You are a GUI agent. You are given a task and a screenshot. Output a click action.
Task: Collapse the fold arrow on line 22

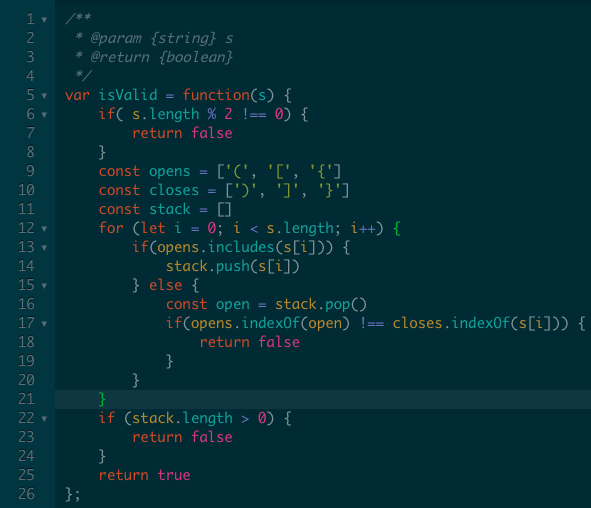click(44, 419)
